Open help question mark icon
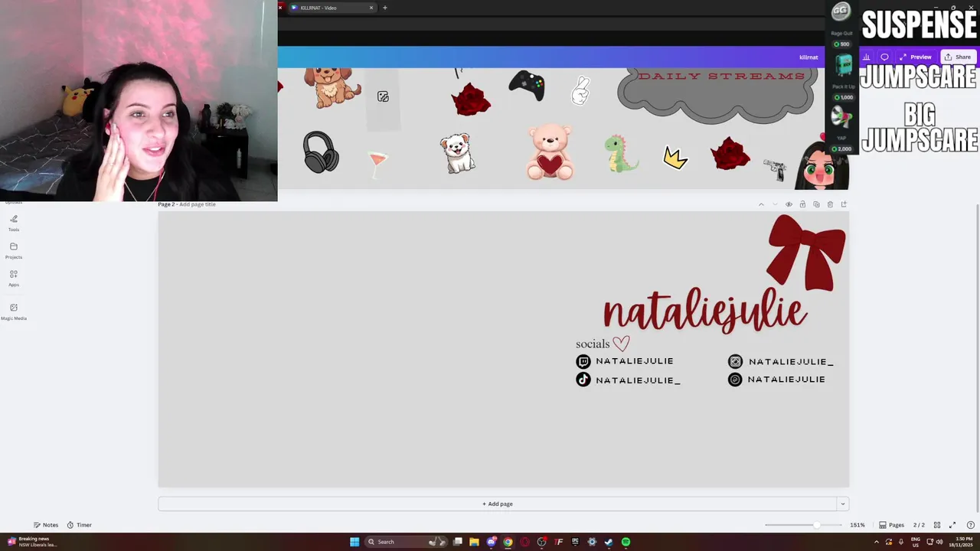The height and width of the screenshot is (551, 980). [971, 525]
